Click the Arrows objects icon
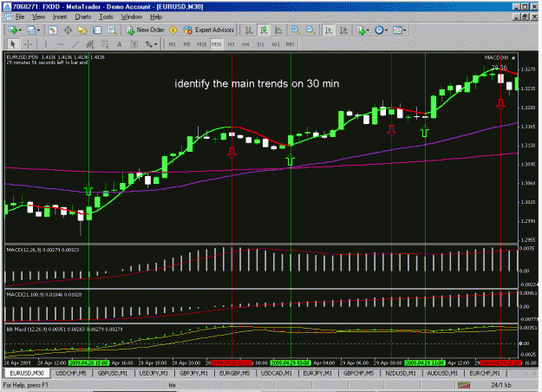Image resolution: width=542 pixels, height=392 pixels. 149,44
